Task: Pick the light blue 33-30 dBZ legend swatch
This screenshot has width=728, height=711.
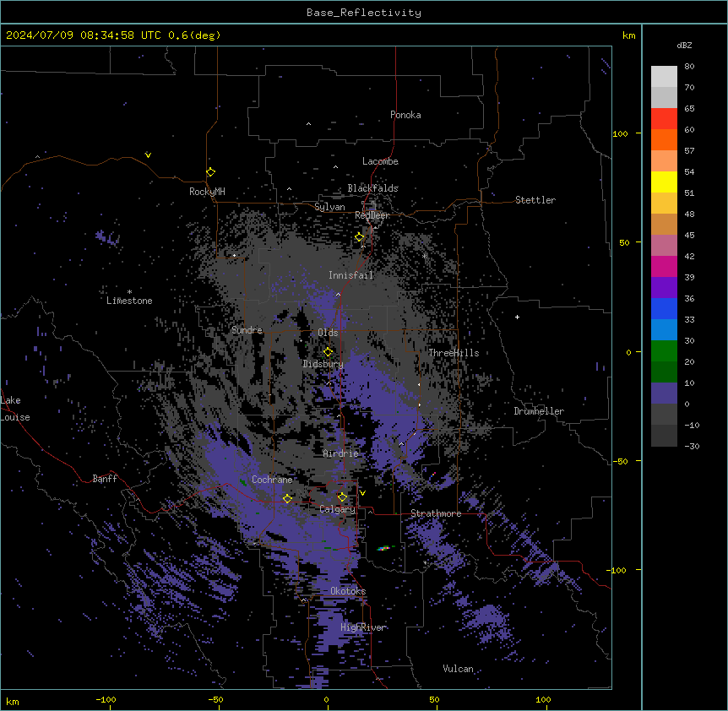Action: pyautogui.click(x=664, y=330)
